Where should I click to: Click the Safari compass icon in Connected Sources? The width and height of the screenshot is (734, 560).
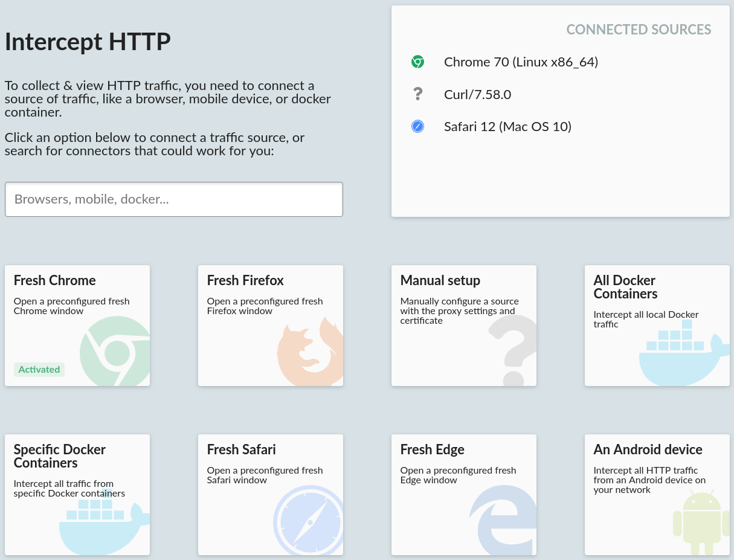(417, 126)
